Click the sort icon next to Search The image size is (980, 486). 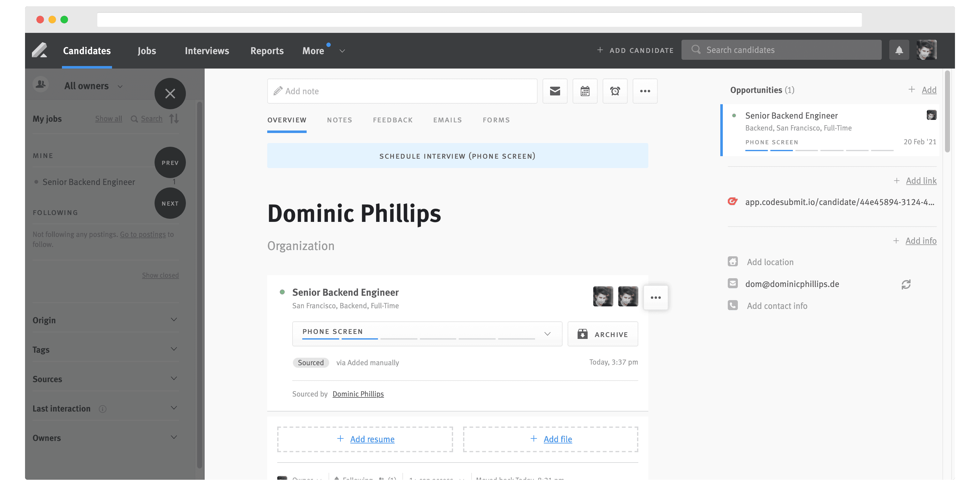click(x=174, y=118)
